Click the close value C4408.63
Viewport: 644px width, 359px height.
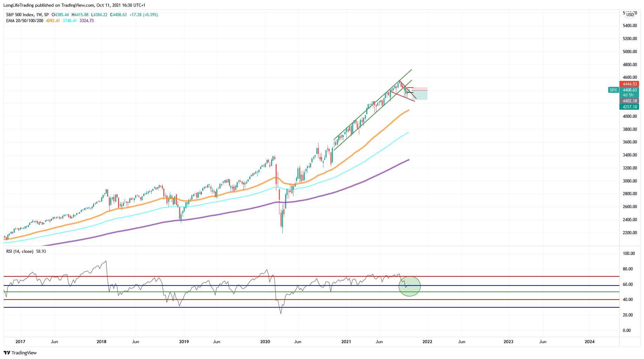[118, 15]
